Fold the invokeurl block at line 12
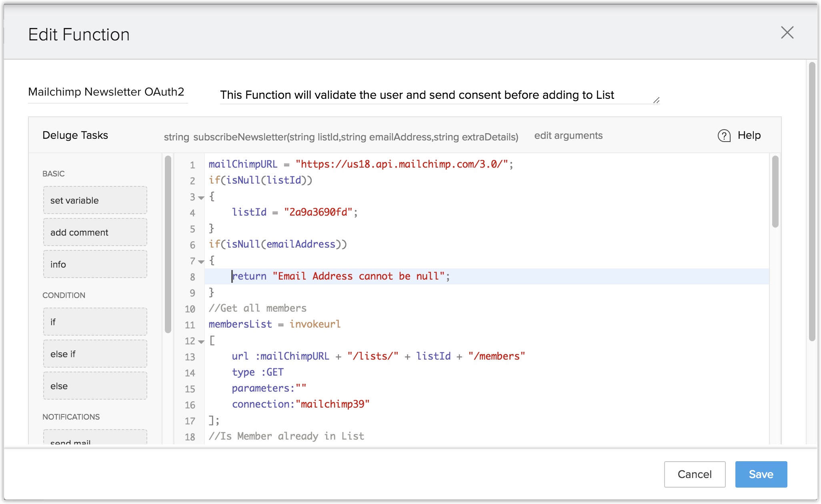821x504 pixels. click(201, 342)
